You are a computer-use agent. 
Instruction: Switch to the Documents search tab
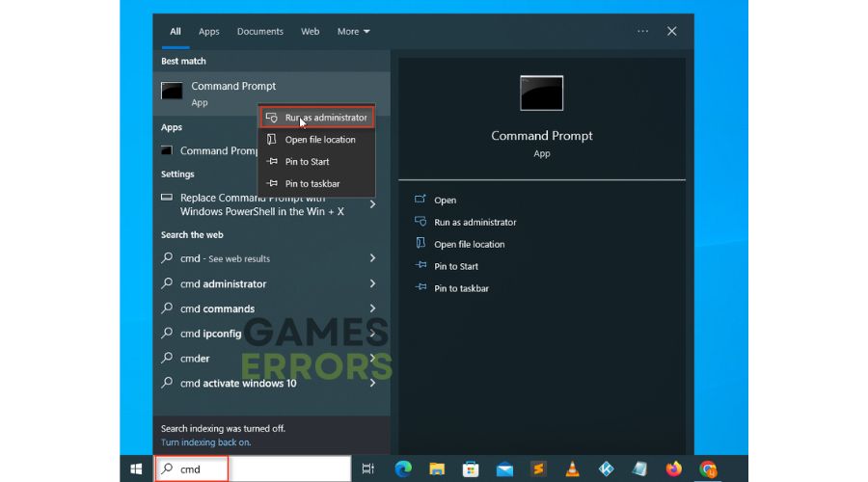click(x=259, y=32)
